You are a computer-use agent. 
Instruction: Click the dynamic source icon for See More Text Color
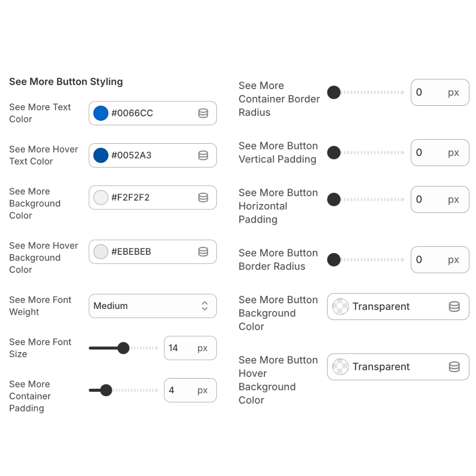pyautogui.click(x=203, y=113)
